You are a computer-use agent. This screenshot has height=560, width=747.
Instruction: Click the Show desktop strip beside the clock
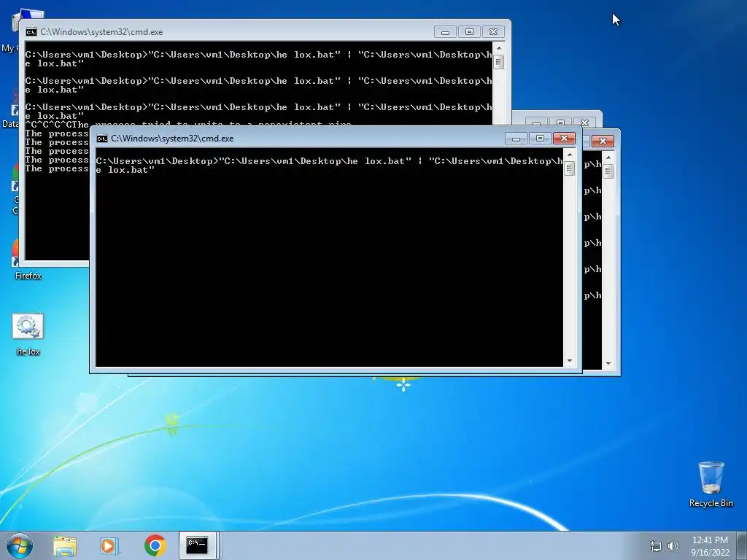(x=742, y=545)
